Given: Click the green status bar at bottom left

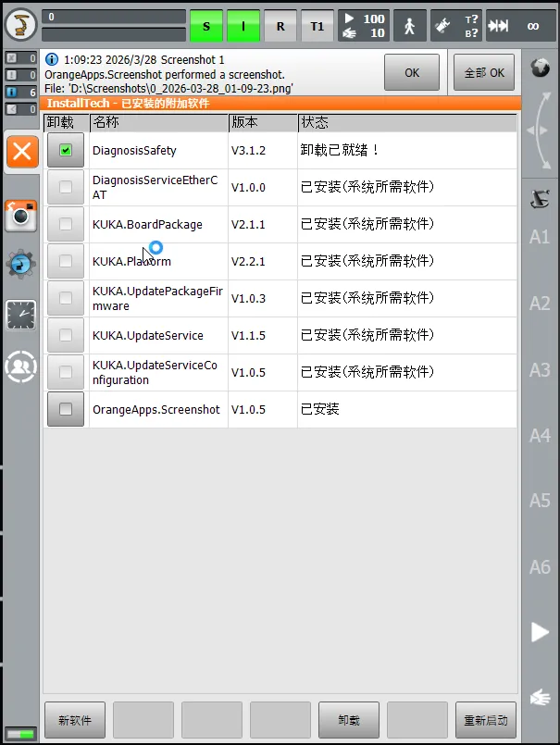Looking at the screenshot, I should [x=21, y=734].
